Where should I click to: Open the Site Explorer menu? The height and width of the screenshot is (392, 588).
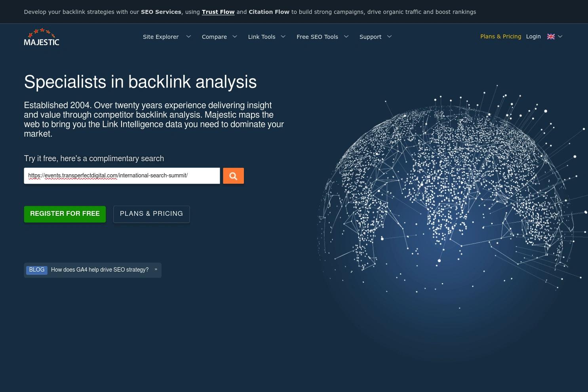(x=161, y=37)
